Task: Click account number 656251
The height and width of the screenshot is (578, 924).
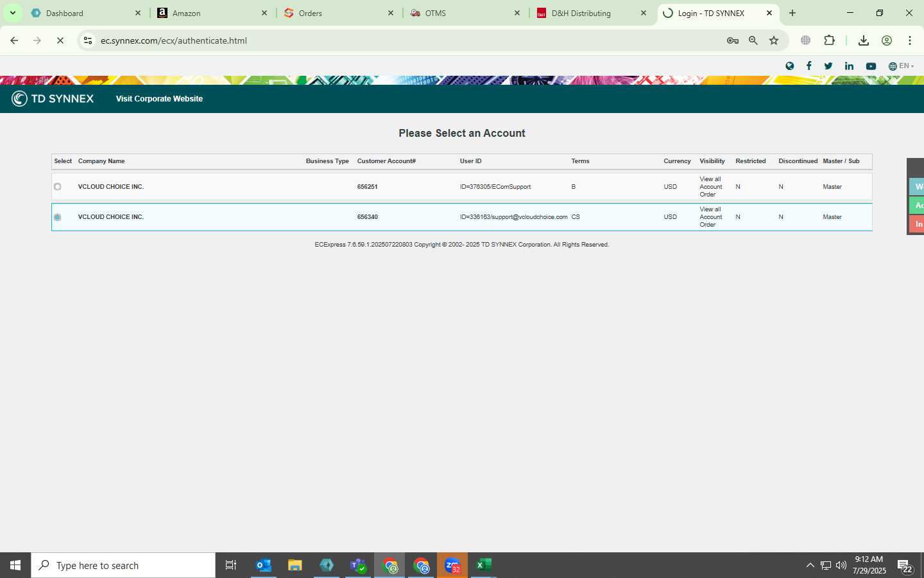Action: (x=367, y=187)
